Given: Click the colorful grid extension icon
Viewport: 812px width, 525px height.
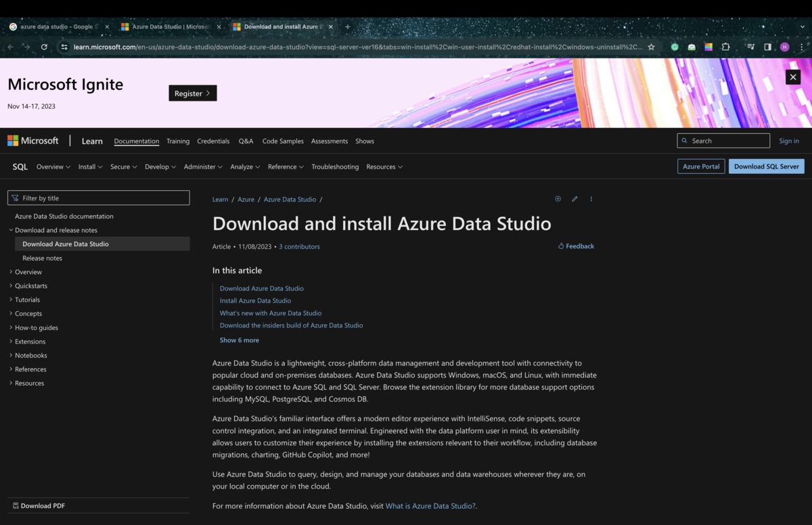Looking at the screenshot, I should point(708,47).
